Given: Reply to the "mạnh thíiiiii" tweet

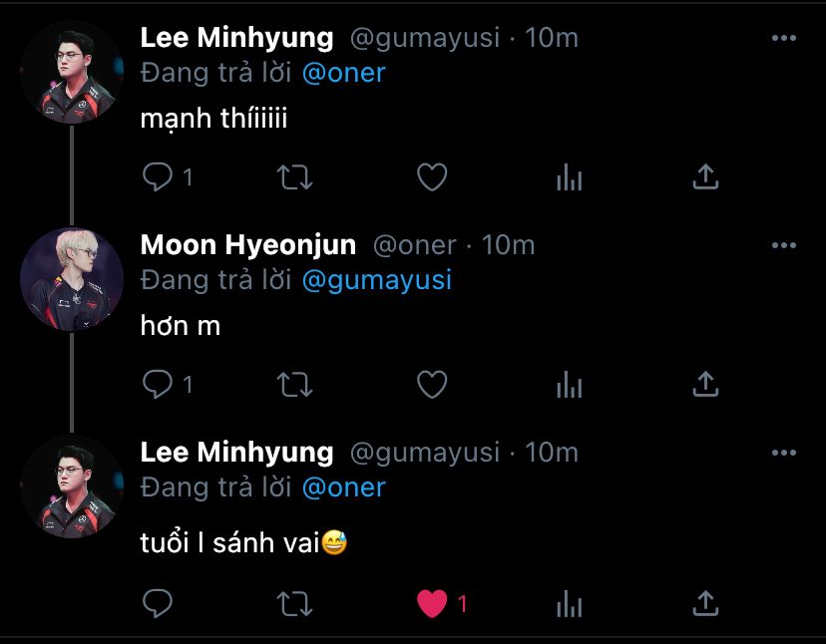Looking at the screenshot, I should pyautogui.click(x=158, y=177).
